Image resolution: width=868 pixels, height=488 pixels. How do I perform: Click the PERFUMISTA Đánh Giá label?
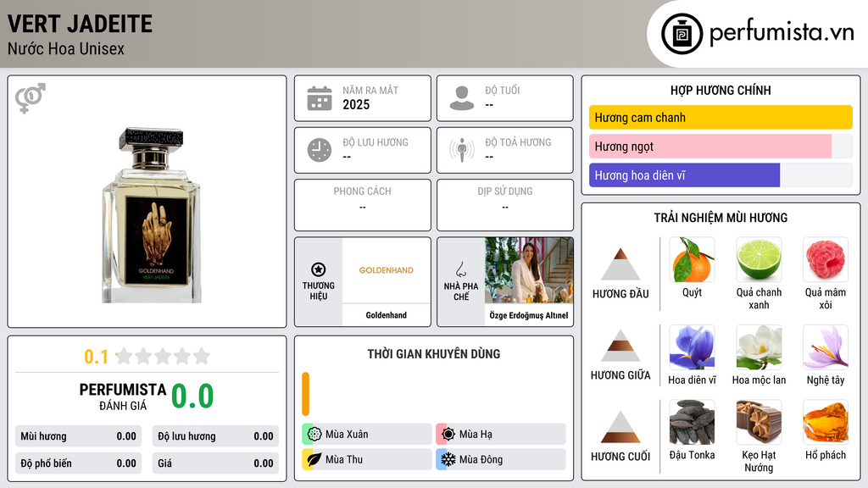click(x=123, y=396)
